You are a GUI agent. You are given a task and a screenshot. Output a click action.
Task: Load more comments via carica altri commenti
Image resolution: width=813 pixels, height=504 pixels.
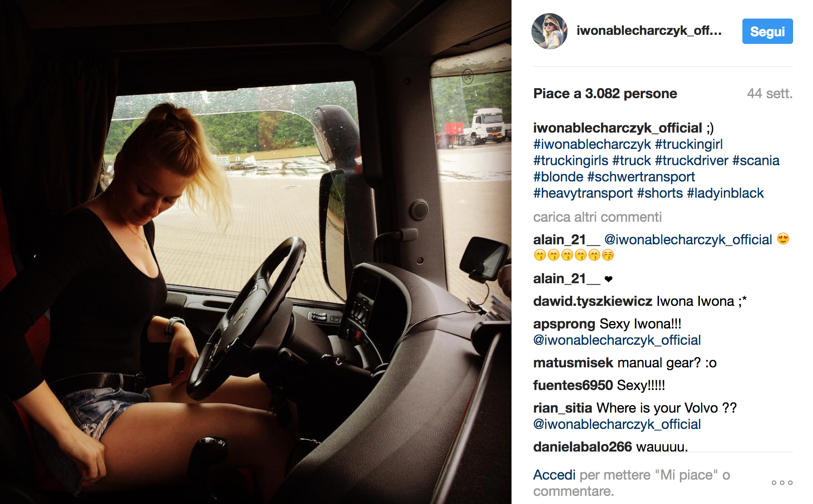[597, 217]
